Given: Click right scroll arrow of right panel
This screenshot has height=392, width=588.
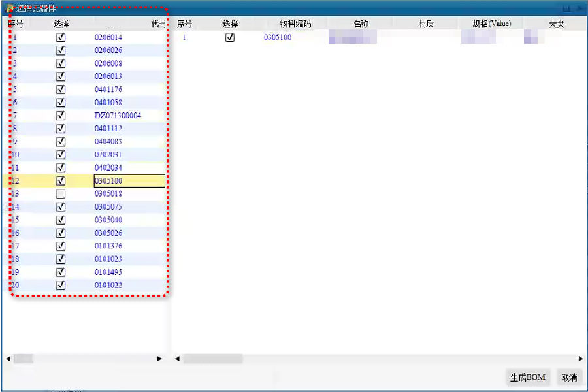Looking at the screenshot, I should (581, 359).
